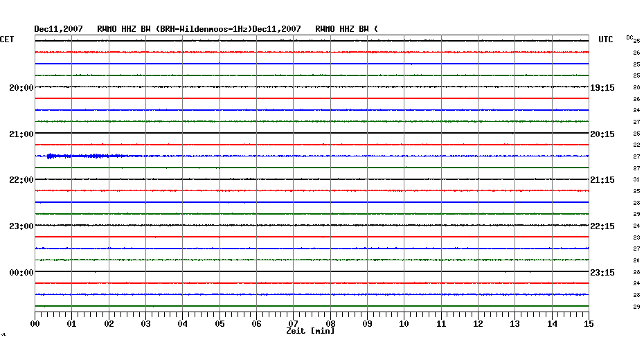This screenshot has width=644, height=342.
Task: Click minute label 12 on the time axis
Action: [x=478, y=323]
